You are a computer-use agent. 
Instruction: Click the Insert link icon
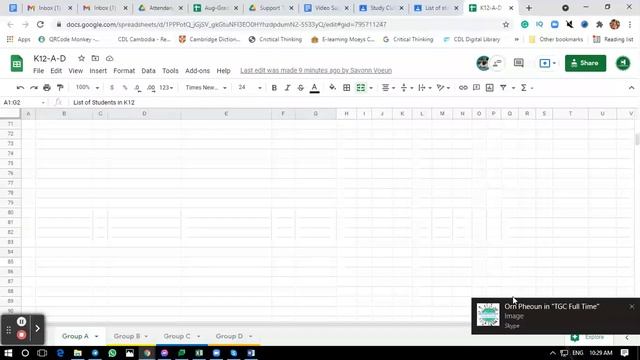(463, 88)
